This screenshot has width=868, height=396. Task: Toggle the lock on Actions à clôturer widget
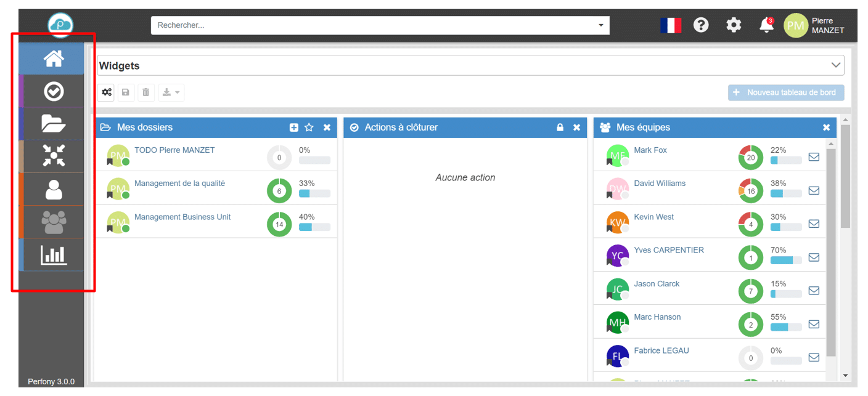point(560,127)
